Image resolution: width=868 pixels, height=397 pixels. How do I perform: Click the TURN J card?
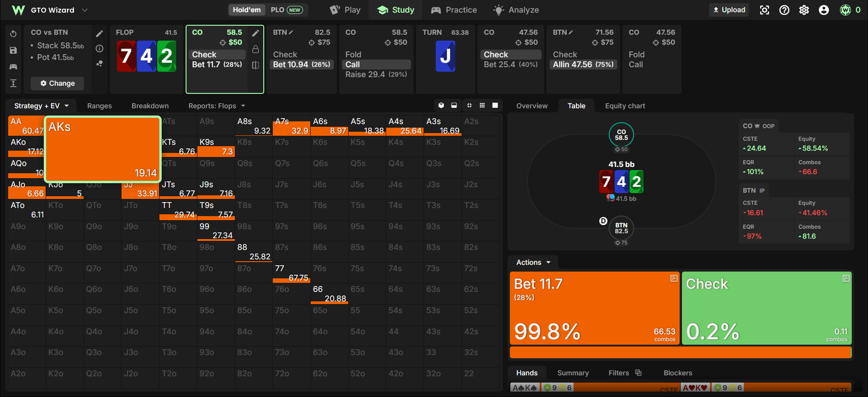(x=445, y=56)
